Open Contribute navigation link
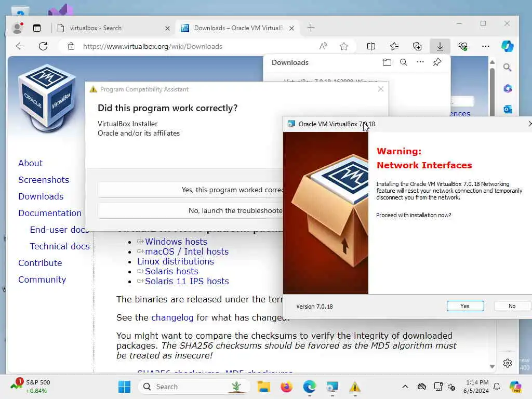 [41, 263]
